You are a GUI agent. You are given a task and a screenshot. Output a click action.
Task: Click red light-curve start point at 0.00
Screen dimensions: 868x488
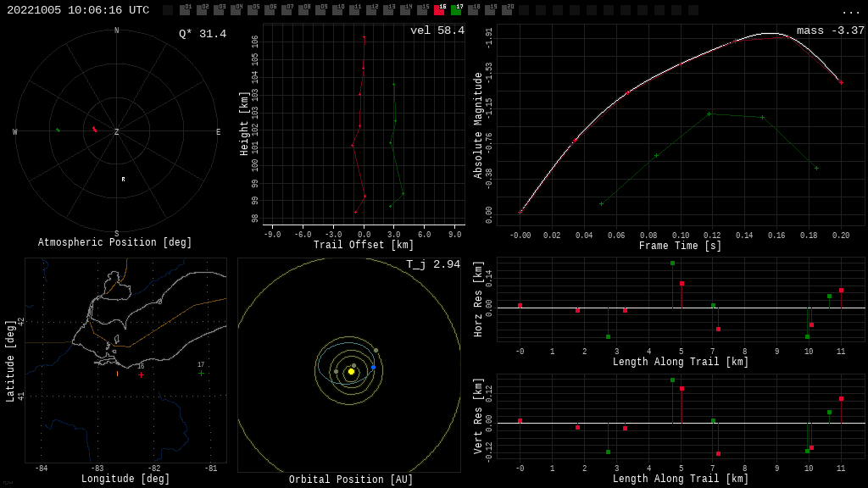[x=520, y=212]
